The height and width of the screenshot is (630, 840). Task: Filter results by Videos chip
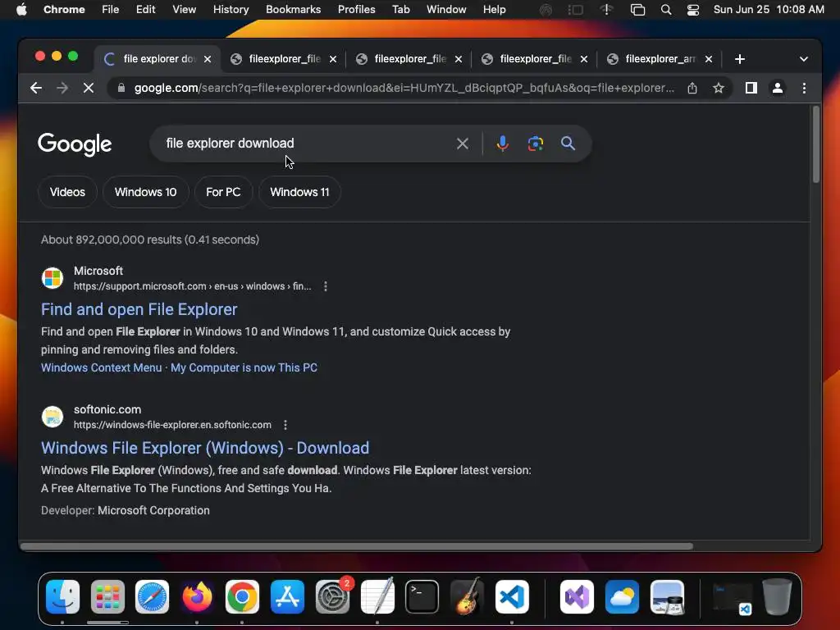pyautogui.click(x=67, y=192)
